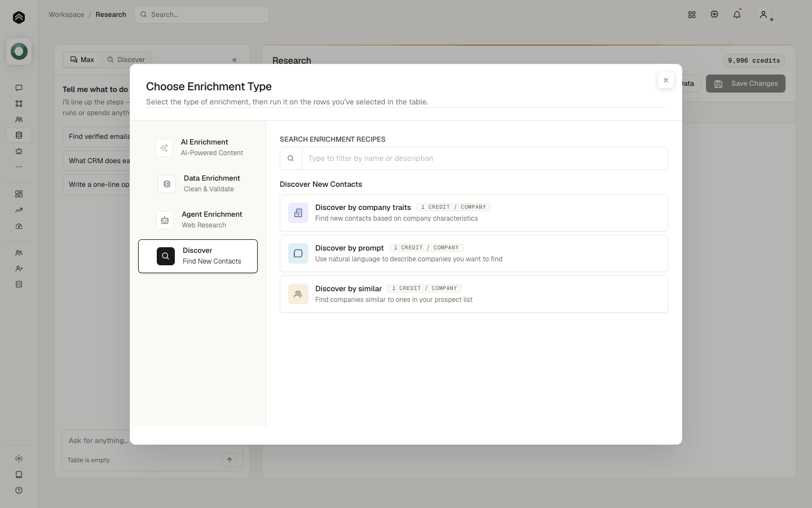
Task: Click the building icon for company traits
Action: click(298, 213)
